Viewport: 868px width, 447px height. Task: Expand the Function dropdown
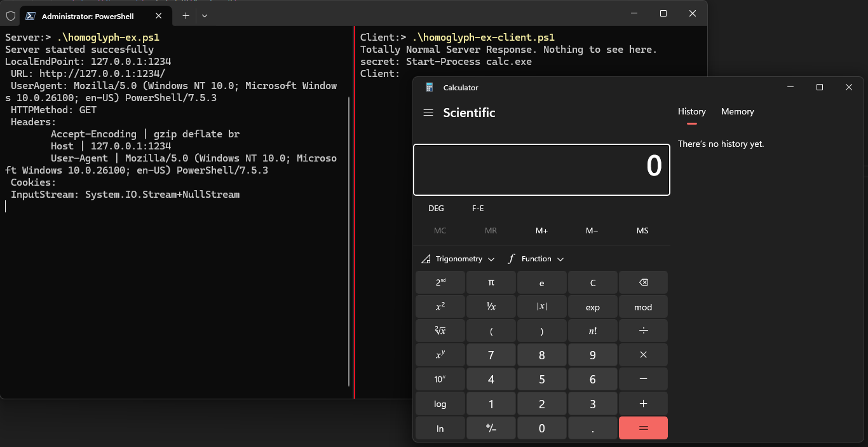click(536, 259)
